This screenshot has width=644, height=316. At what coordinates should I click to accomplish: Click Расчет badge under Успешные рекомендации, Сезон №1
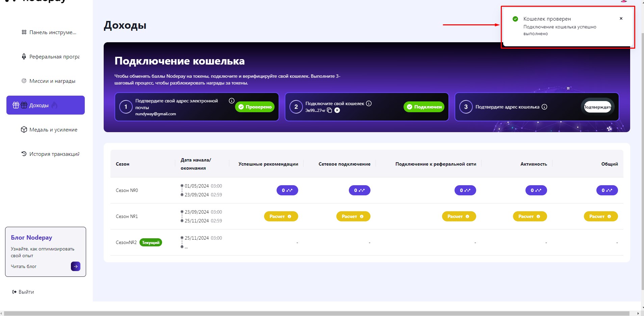tap(281, 216)
